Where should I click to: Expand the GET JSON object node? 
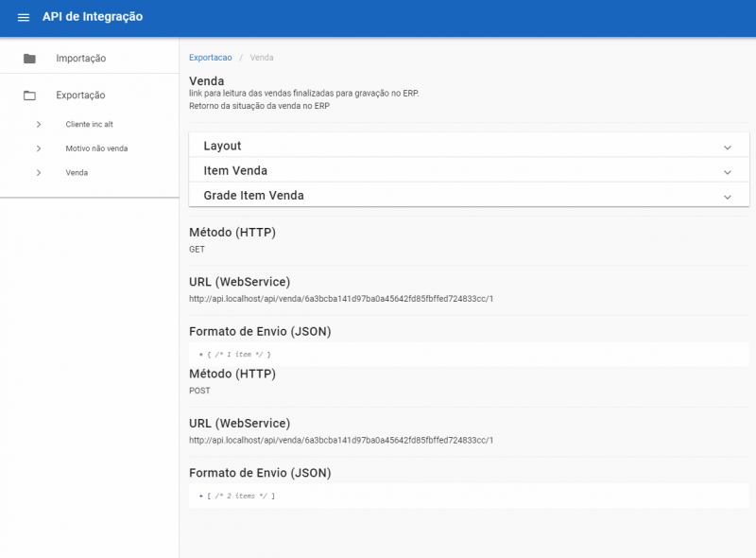(201, 355)
